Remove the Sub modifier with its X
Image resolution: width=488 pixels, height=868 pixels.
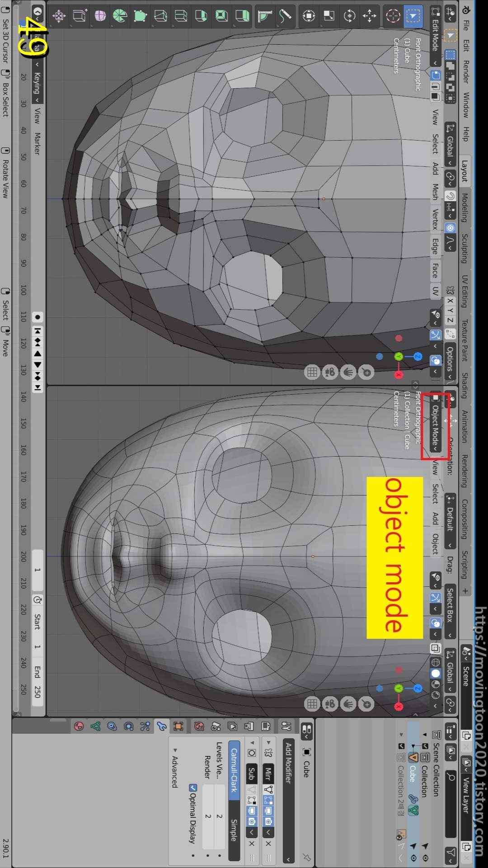pyautogui.click(x=252, y=844)
